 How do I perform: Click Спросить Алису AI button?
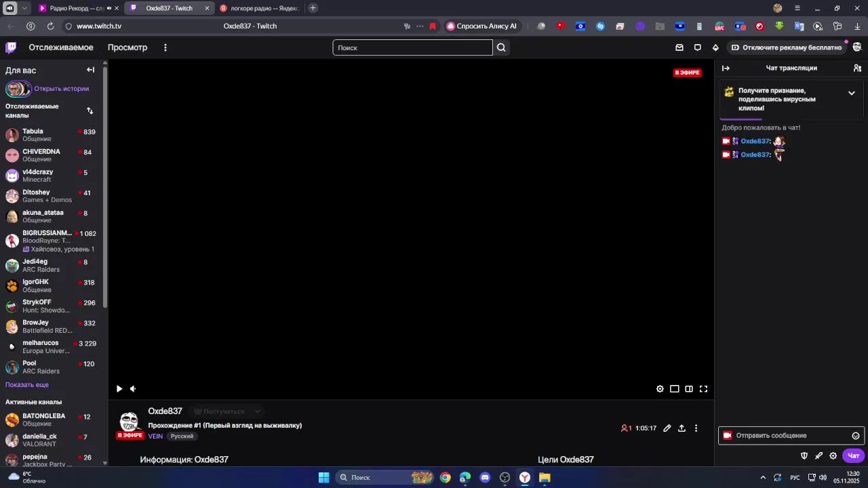pos(481,26)
